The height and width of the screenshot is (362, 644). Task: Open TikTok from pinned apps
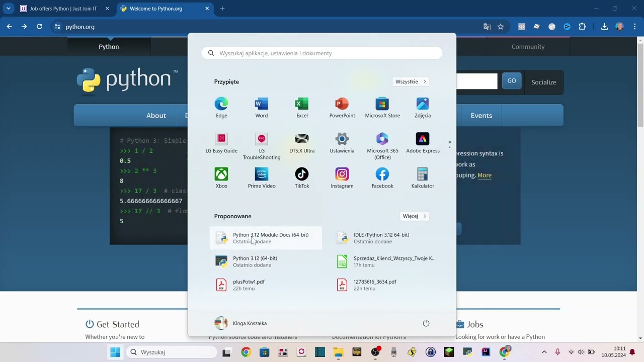click(x=302, y=178)
